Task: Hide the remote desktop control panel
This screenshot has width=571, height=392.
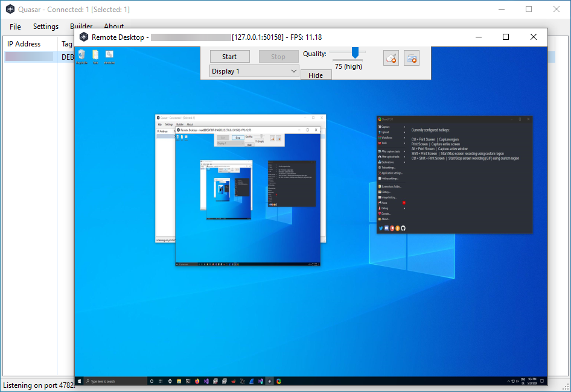Action: point(316,75)
